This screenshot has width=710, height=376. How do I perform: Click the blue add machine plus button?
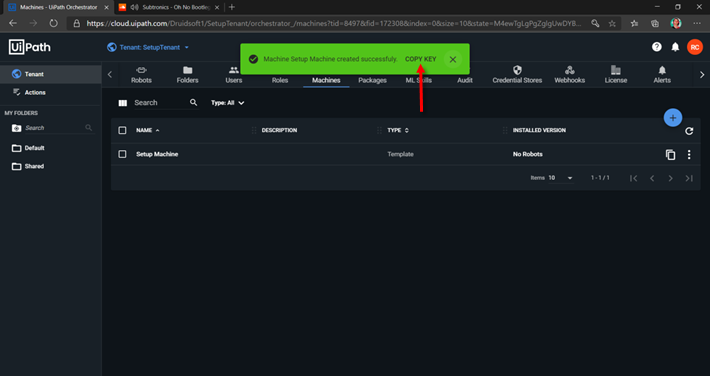tap(673, 118)
